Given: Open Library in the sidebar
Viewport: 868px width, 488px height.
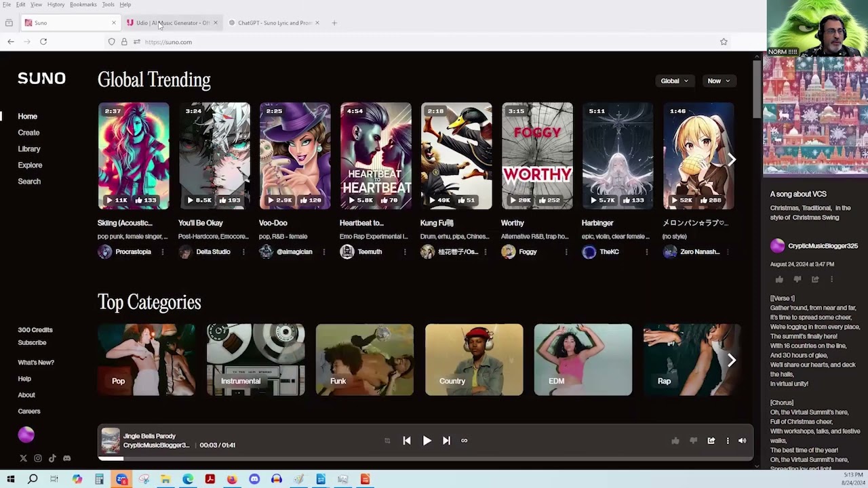Looking at the screenshot, I should 29,149.
